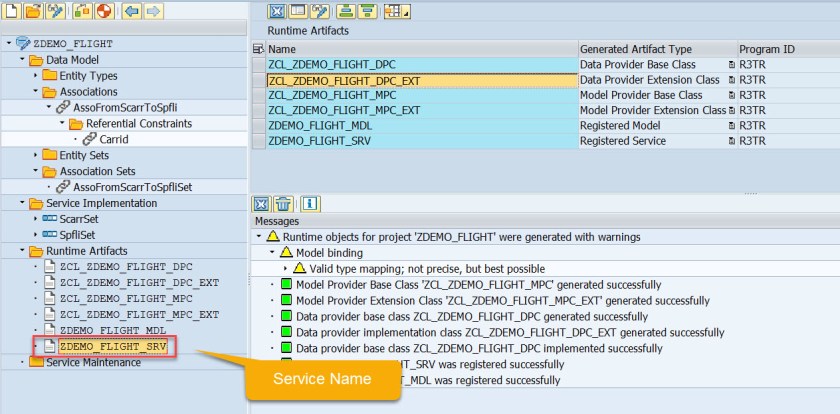Click the Name column header
The width and height of the screenshot is (840, 414).
[282, 49]
